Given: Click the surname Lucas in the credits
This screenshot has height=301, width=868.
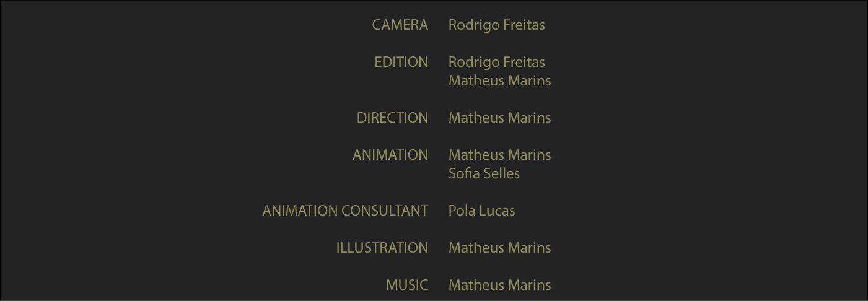Looking at the screenshot, I should pos(498,211).
